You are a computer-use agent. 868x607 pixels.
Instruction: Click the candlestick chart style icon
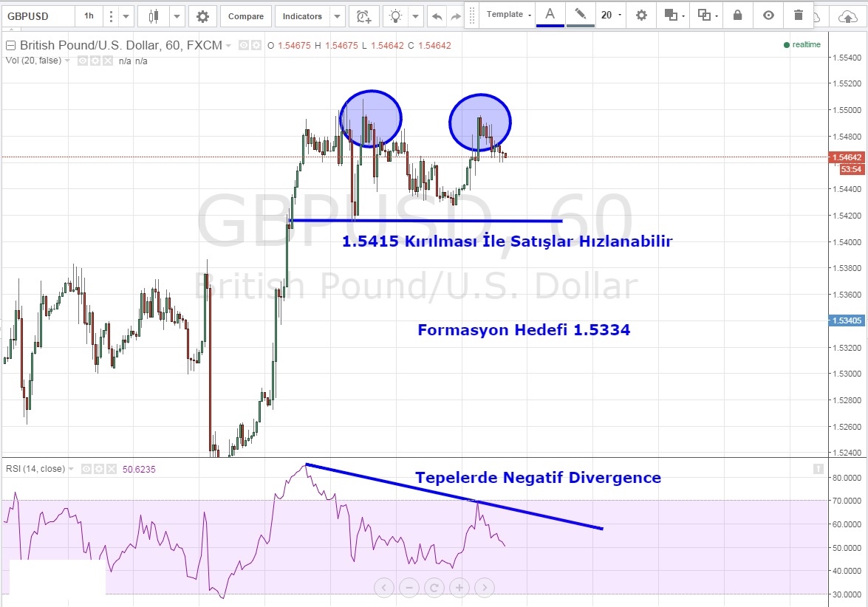[x=154, y=16]
